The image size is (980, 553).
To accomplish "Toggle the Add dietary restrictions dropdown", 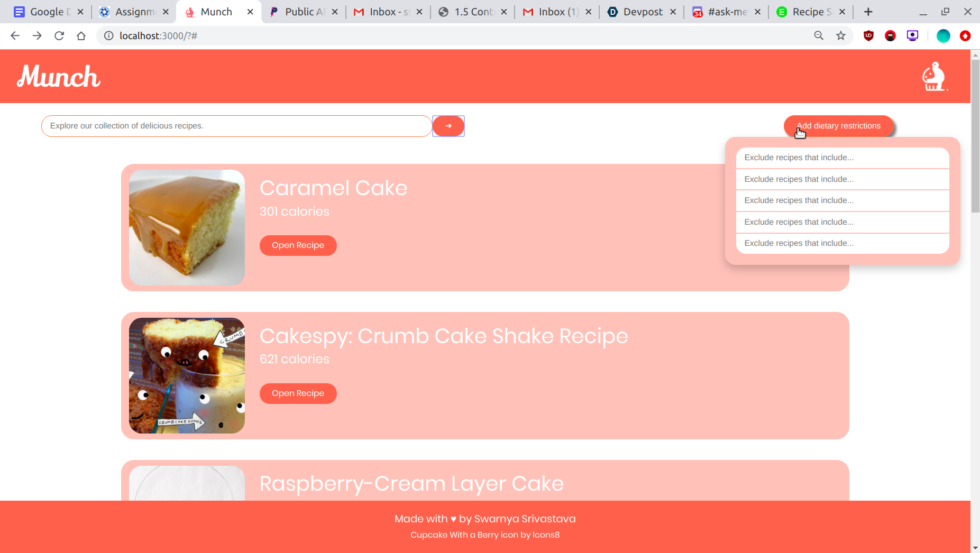I will [x=839, y=126].
